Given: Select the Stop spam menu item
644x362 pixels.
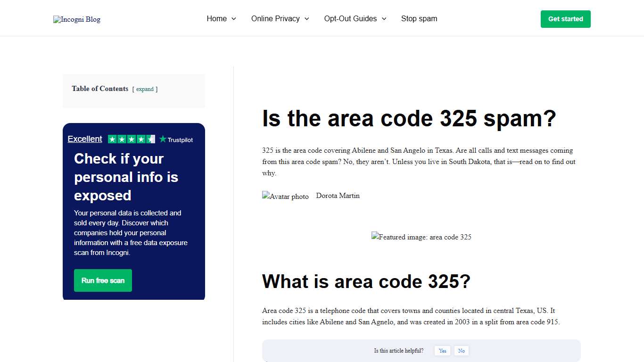Looking at the screenshot, I should pos(419,19).
